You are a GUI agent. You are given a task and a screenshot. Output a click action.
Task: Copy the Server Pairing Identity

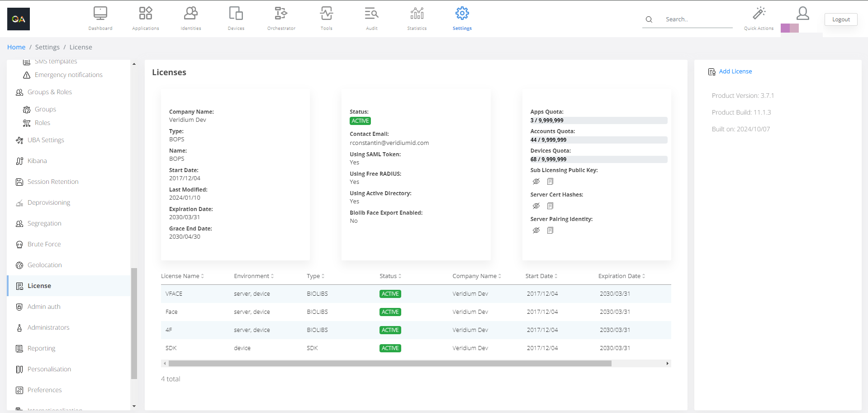pos(550,231)
